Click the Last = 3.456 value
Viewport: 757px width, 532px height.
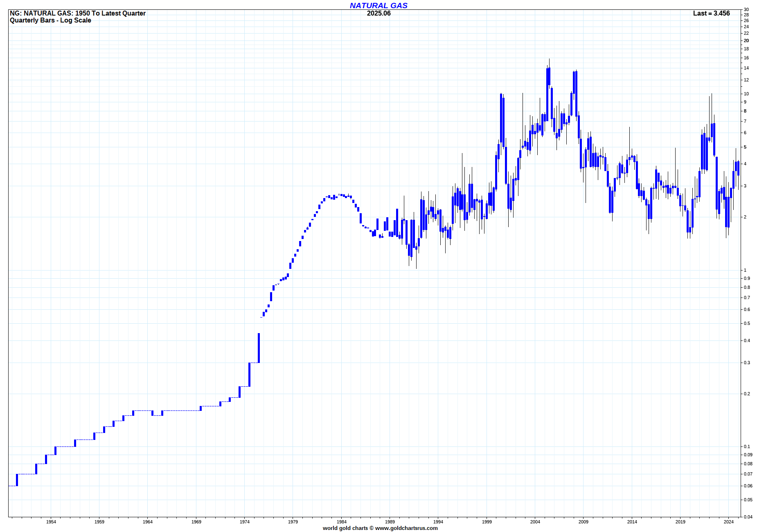tap(711, 13)
